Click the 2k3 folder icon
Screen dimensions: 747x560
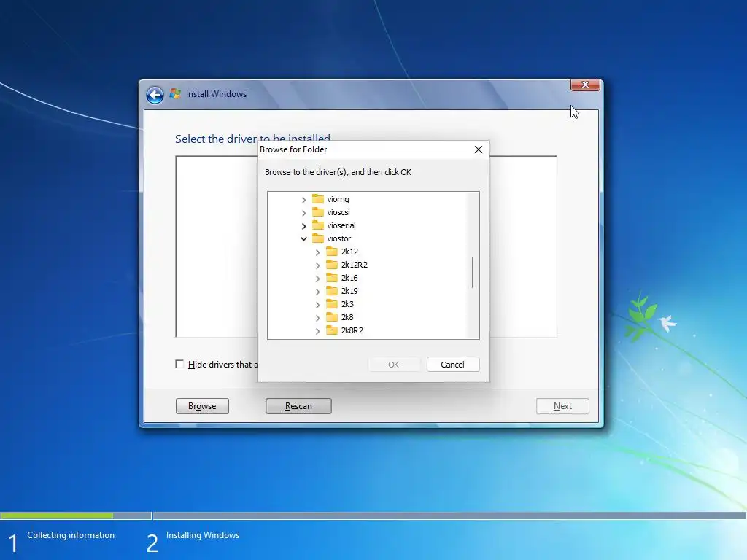point(332,304)
